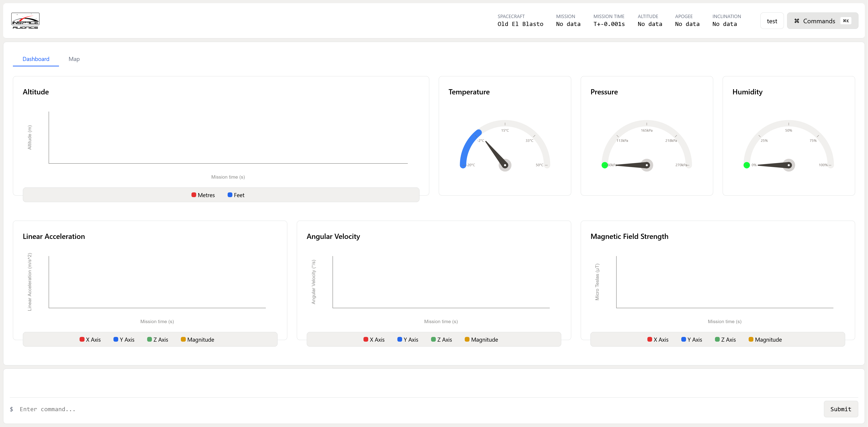Click the Altitude card title

pos(36,92)
